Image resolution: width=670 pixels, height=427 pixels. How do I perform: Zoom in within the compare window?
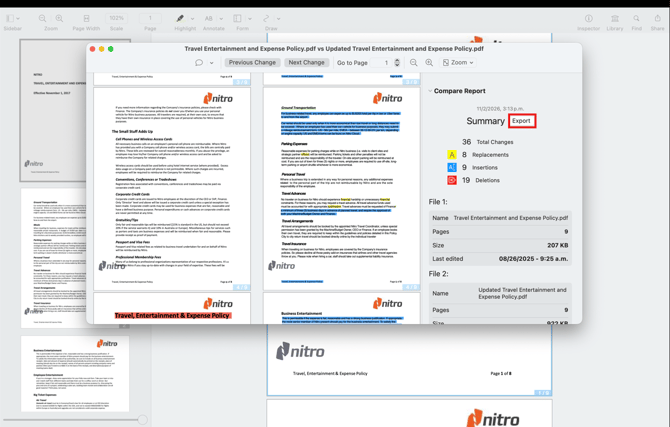point(429,63)
